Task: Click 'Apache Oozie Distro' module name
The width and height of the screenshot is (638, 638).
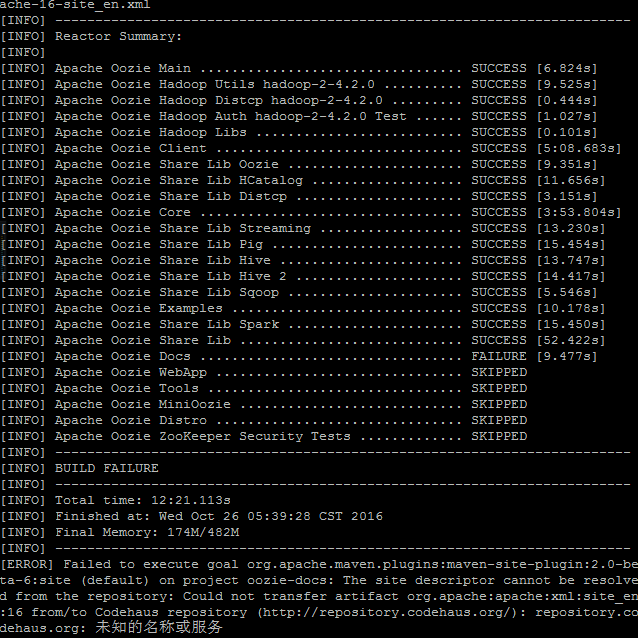Action: click(131, 420)
